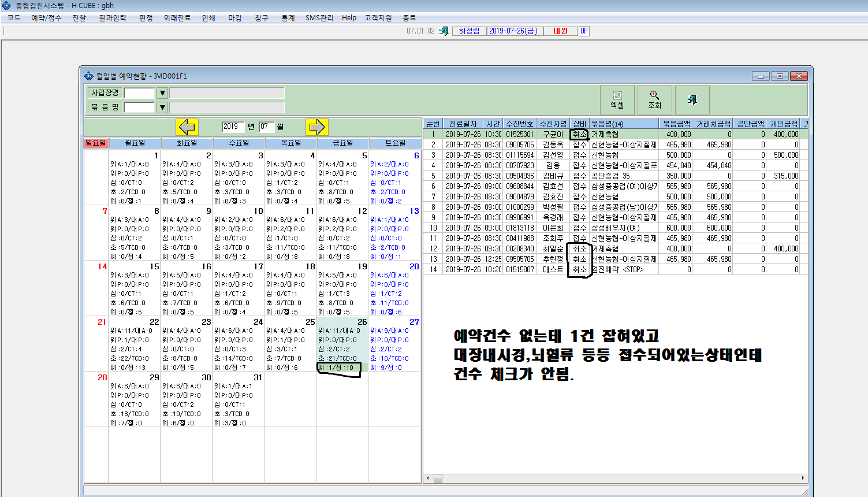The image size is (868, 497).
Task: Click the H-CUBE app icon in title bar
Action: click(7, 5)
